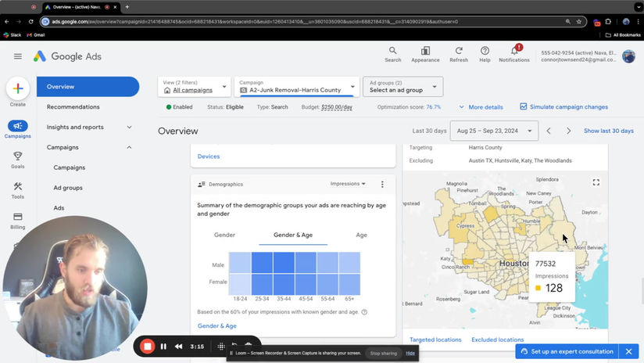644x363 pixels.
Task: Open the Gmail bookmark
Action: (x=36, y=35)
